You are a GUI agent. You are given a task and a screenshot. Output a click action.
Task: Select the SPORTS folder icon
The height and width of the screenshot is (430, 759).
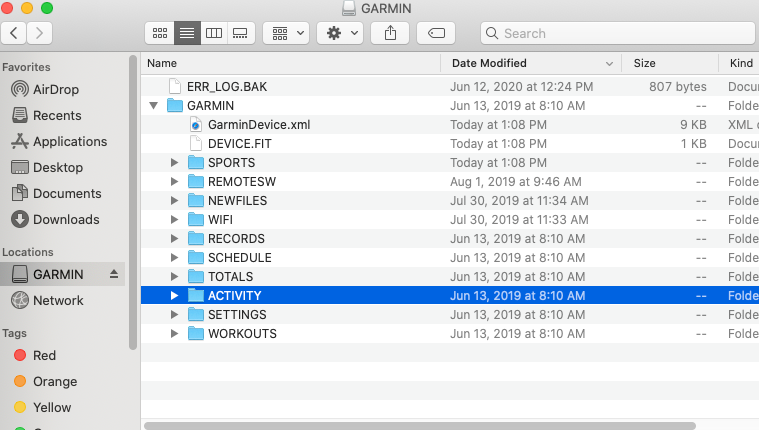click(196, 163)
